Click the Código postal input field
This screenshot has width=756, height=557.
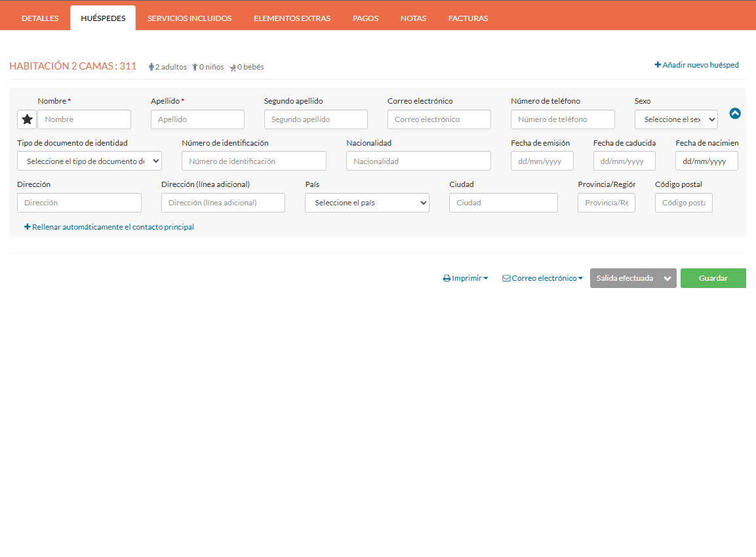683,203
